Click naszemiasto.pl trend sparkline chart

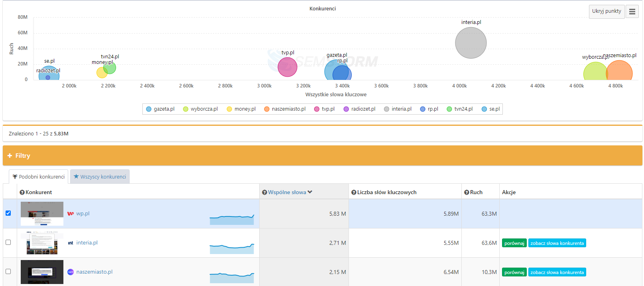click(x=232, y=278)
